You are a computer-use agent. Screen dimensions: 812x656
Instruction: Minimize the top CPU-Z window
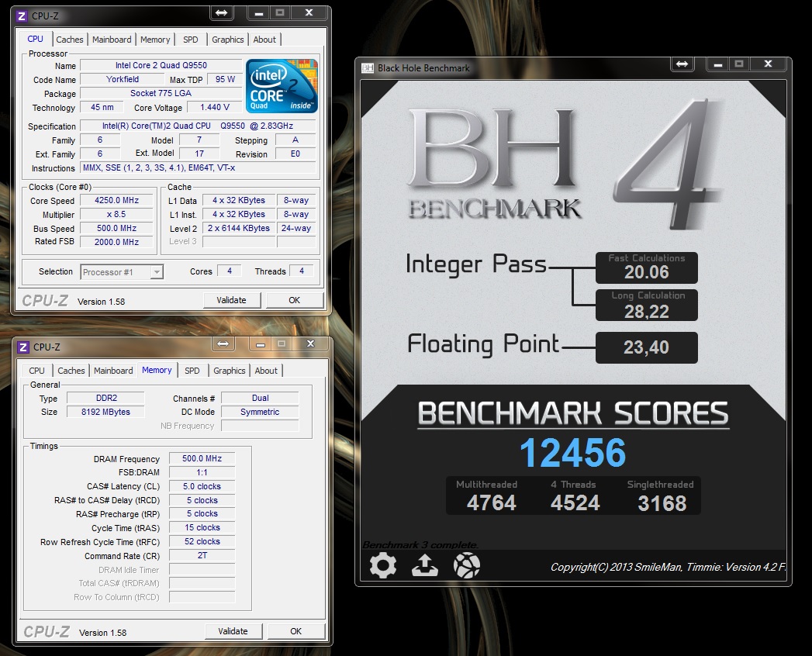(x=258, y=13)
